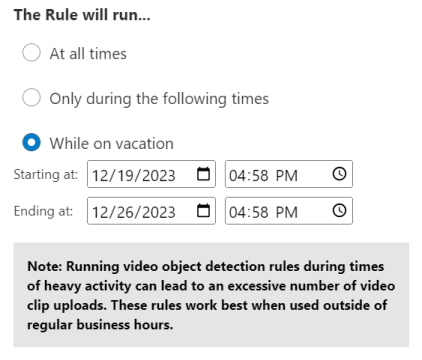
Task: Click the hour segment of Starting time
Action: coord(236,176)
